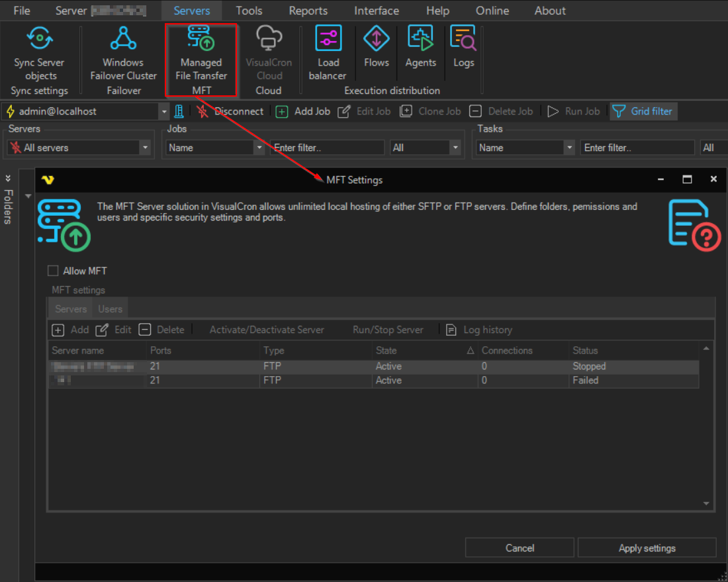Image resolution: width=728 pixels, height=582 pixels.
Task: Click the MFT help document icon
Action: [694, 225]
